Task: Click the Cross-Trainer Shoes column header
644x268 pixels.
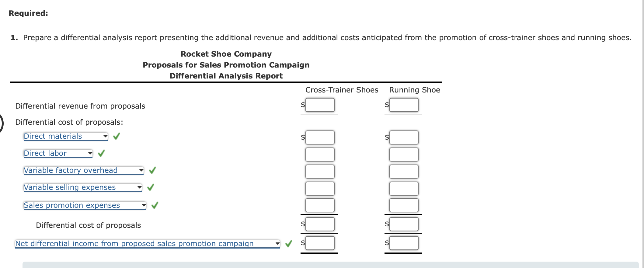Action: tap(342, 90)
